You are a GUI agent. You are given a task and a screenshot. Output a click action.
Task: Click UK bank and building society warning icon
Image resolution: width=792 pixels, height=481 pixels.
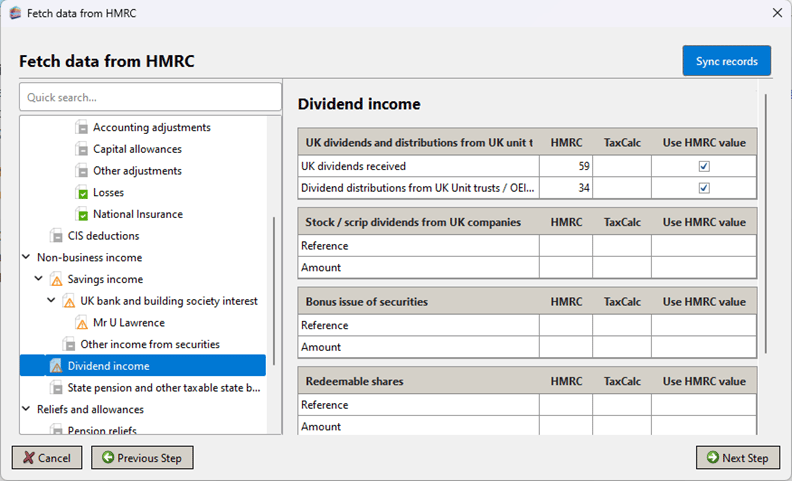69,301
